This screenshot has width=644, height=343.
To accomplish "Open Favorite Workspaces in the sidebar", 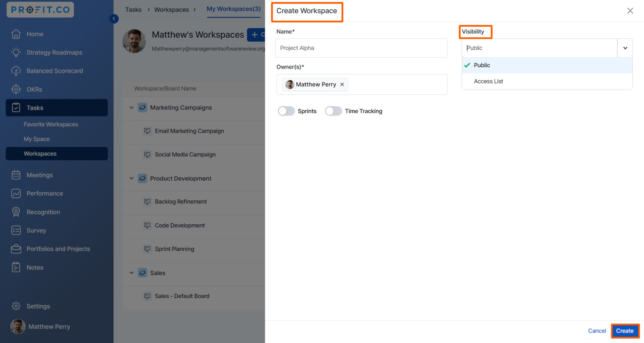I will click(x=51, y=124).
